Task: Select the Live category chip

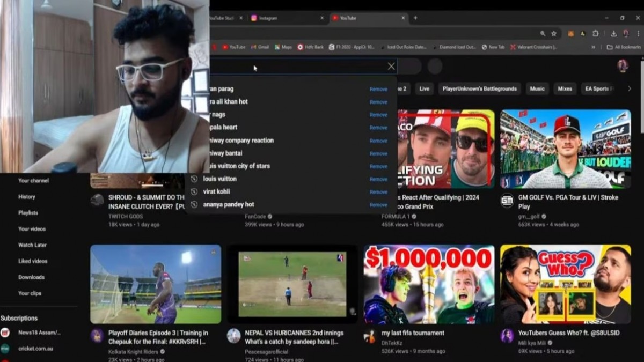Action: click(424, 89)
